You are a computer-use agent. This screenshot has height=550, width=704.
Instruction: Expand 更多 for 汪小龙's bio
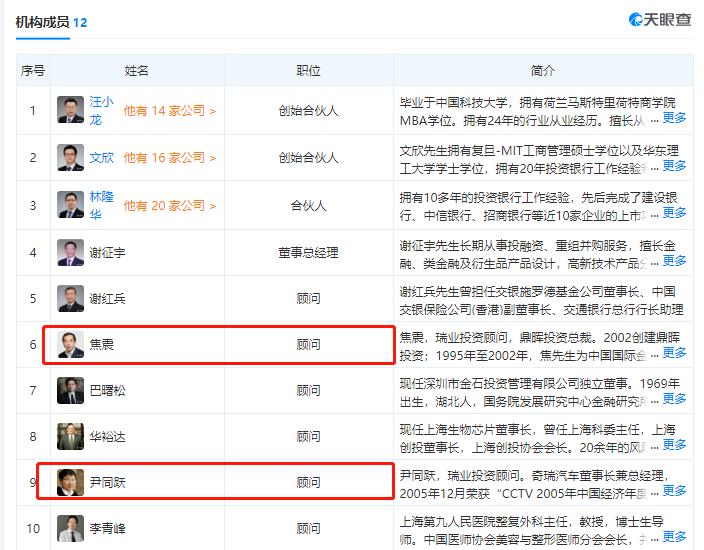674,118
